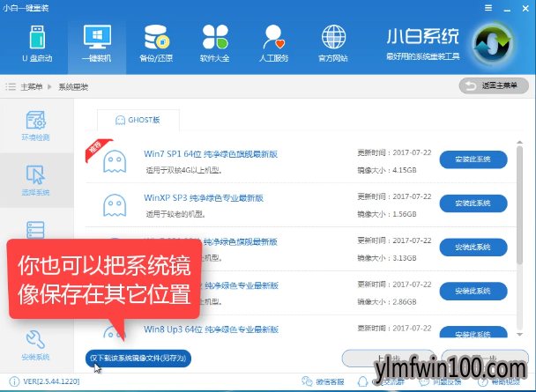
Task: Click the system list scrollbar thumb
Action: 519,205
